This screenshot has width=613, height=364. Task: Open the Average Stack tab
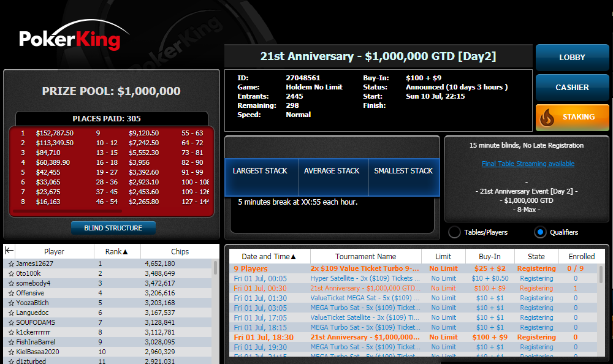click(333, 177)
